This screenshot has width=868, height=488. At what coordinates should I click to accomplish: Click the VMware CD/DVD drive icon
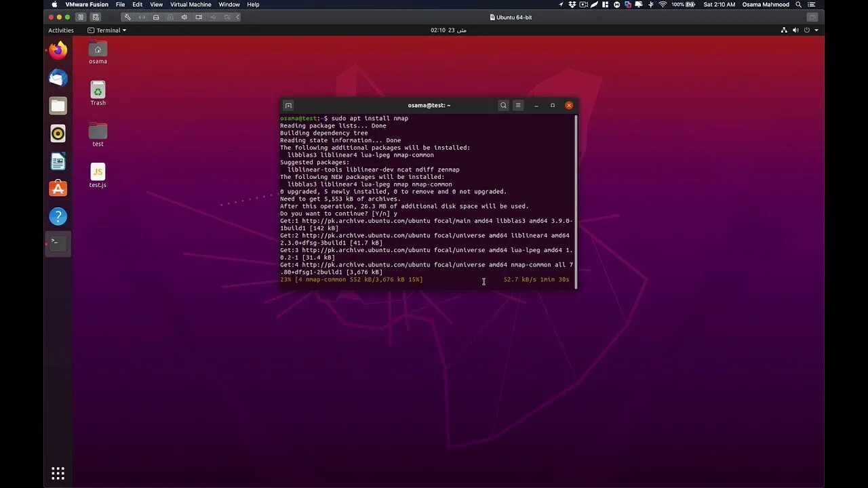pyautogui.click(x=170, y=17)
